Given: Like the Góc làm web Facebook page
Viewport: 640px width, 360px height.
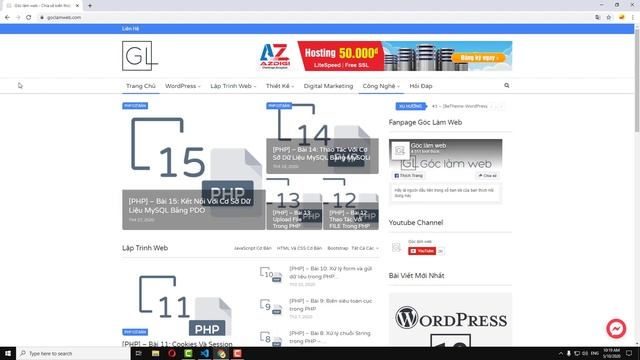Looking at the screenshot, I should (409, 176).
